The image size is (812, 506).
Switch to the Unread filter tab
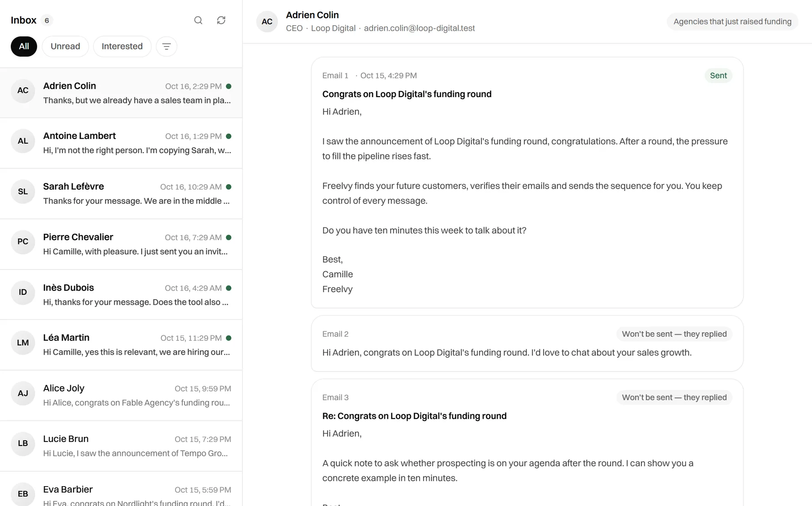pyautogui.click(x=65, y=46)
